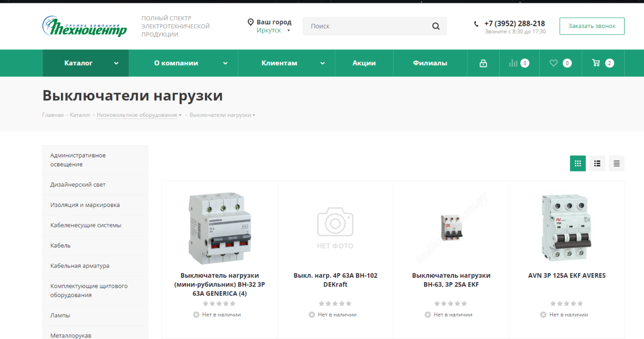Image resolution: width=644 pixels, height=339 pixels.
Task: Open product title AVN 3P 125A EKF AVERES
Action: (x=567, y=276)
